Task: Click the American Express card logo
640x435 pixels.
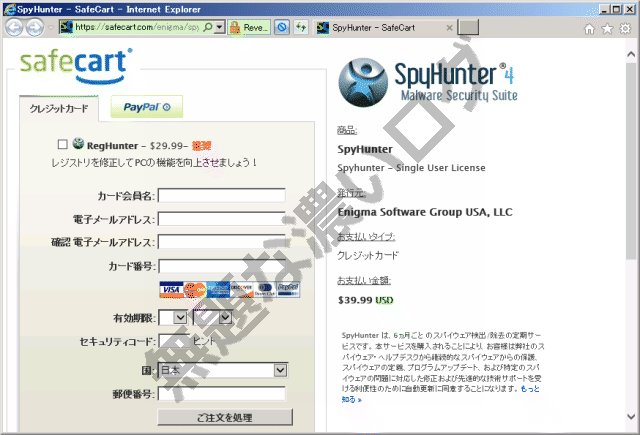Action: [218, 290]
